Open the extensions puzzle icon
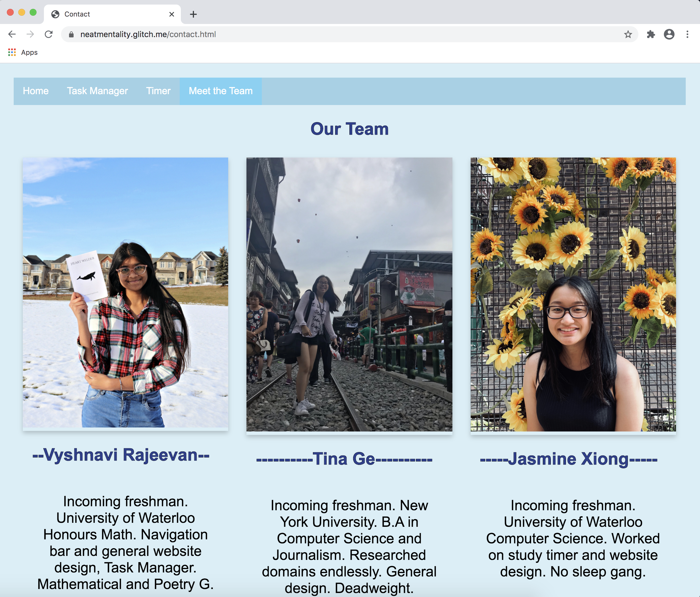This screenshot has width=700, height=597. point(651,34)
